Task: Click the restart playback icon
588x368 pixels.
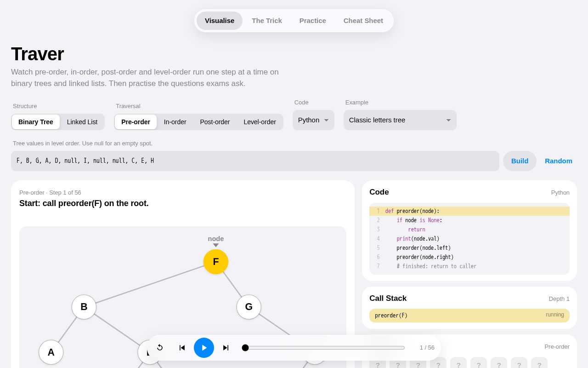Action: click(160, 348)
